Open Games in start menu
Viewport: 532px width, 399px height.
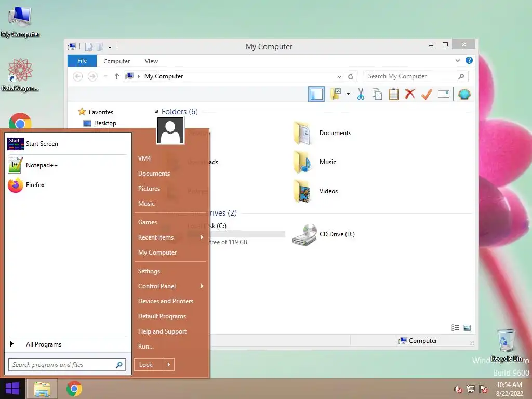tap(147, 222)
